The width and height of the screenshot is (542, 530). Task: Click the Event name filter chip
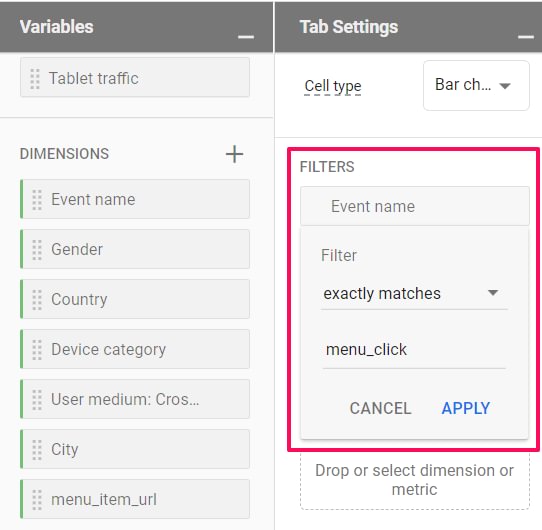[415, 206]
